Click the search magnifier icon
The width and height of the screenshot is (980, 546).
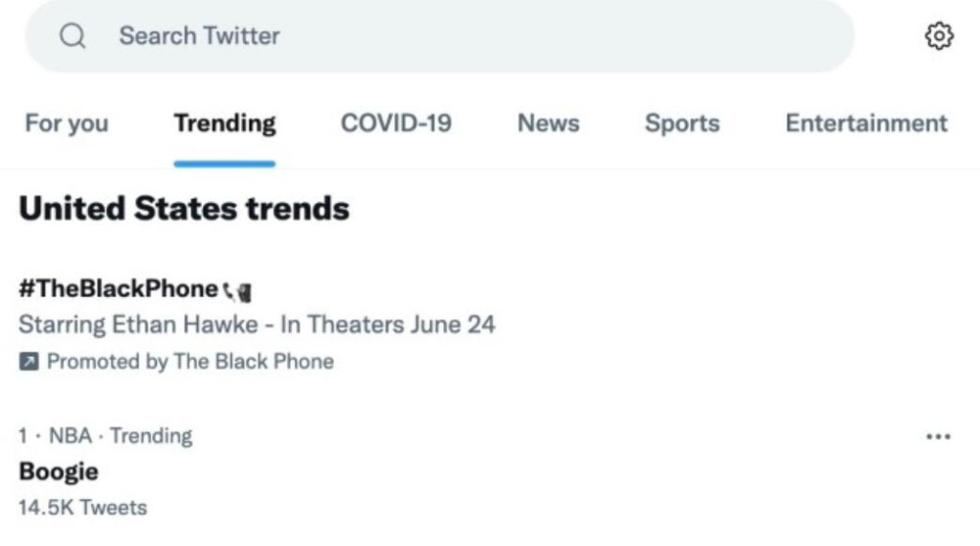click(x=73, y=36)
